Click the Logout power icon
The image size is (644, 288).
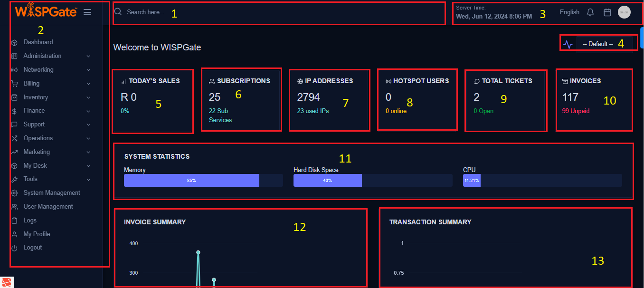tap(15, 247)
